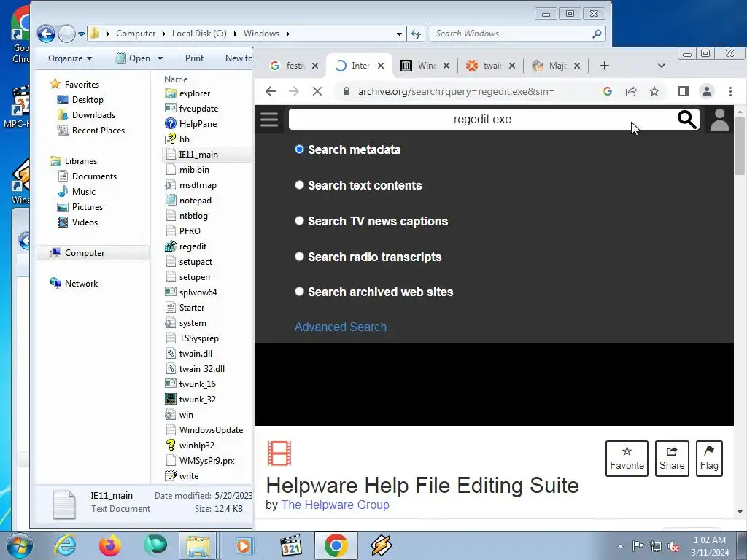
Task: Click the Favorite button
Action: pos(627,459)
